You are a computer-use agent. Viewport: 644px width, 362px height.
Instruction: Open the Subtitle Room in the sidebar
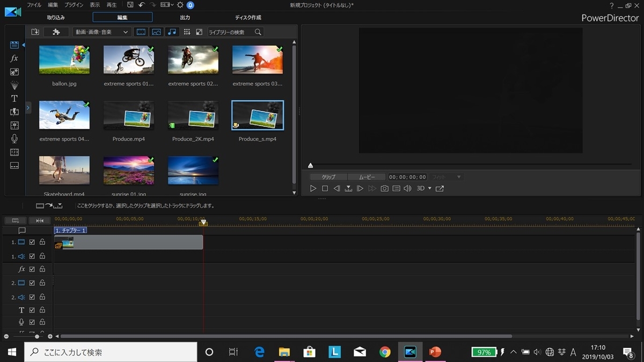point(14,166)
